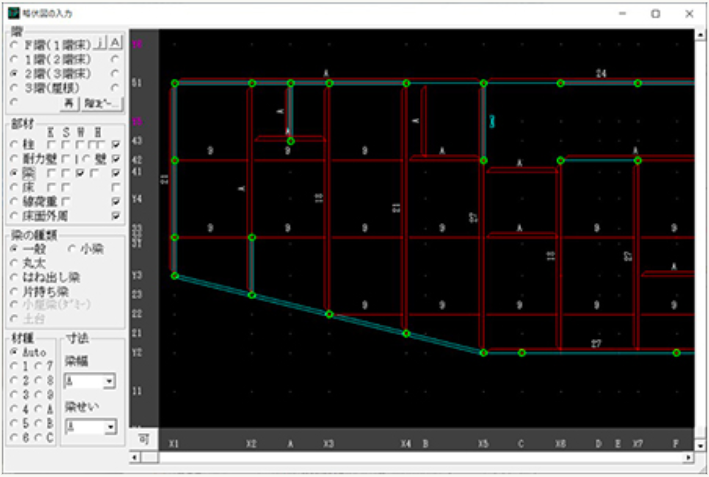Select the 3階(屋根) roof level option
709x477 pixels.
14,88
